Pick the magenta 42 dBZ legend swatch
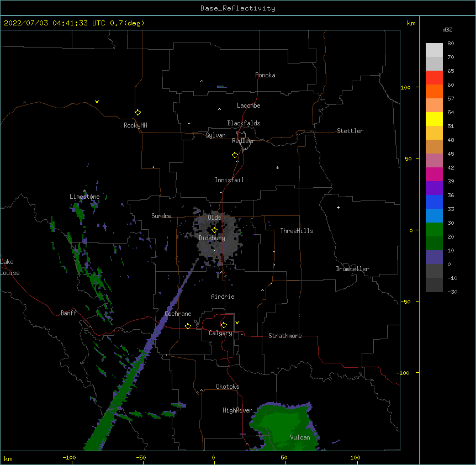This screenshot has height=465, width=476. pyautogui.click(x=434, y=174)
